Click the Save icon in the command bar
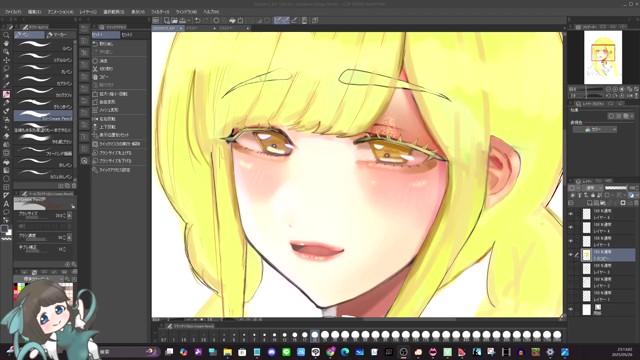The width and height of the screenshot is (640, 360). pos(182,20)
